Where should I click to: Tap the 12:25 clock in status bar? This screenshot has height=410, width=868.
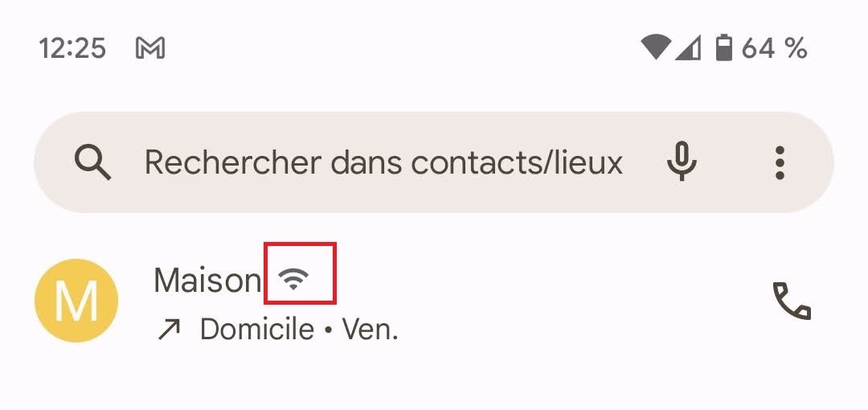click(x=72, y=48)
